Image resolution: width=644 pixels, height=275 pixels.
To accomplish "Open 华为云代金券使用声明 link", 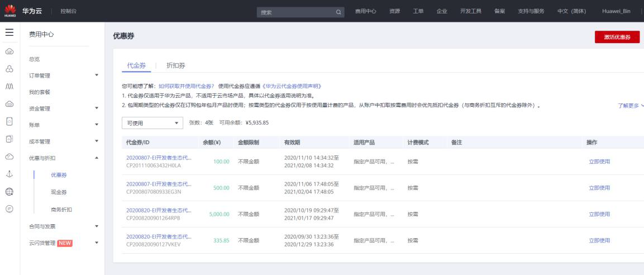I will coord(291,86).
